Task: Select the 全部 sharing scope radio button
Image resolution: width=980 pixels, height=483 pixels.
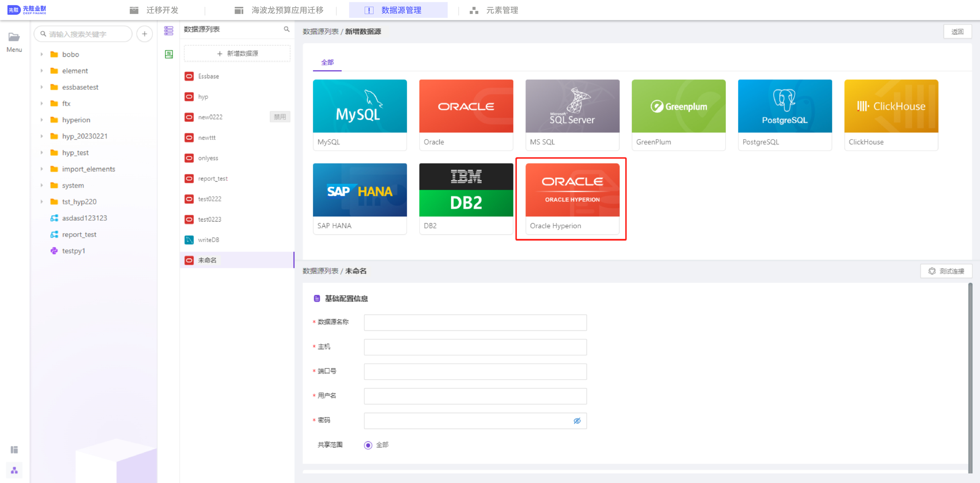Action: tap(368, 445)
